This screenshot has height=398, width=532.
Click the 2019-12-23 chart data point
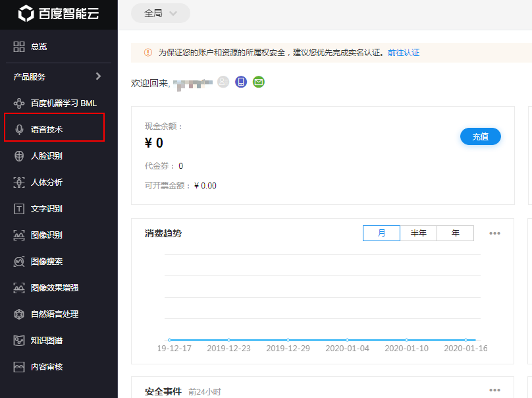click(228, 340)
